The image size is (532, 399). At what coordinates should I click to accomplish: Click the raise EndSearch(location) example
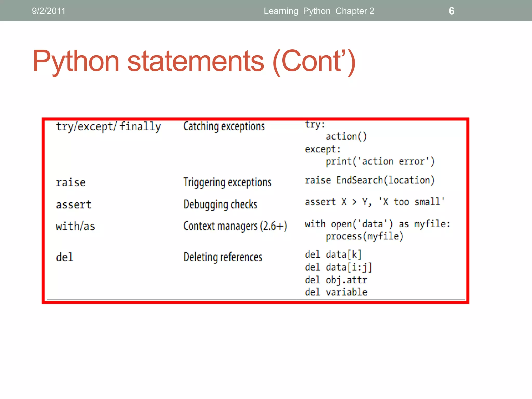tap(369, 180)
